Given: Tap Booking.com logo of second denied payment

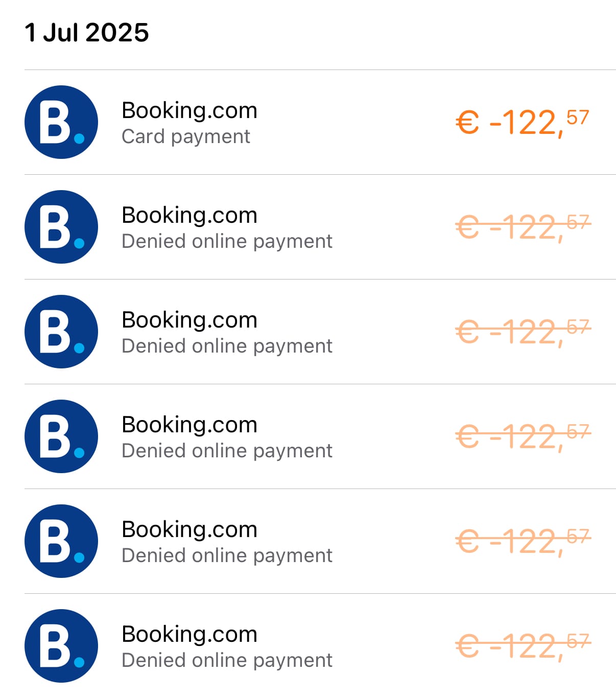Looking at the screenshot, I should (x=61, y=332).
